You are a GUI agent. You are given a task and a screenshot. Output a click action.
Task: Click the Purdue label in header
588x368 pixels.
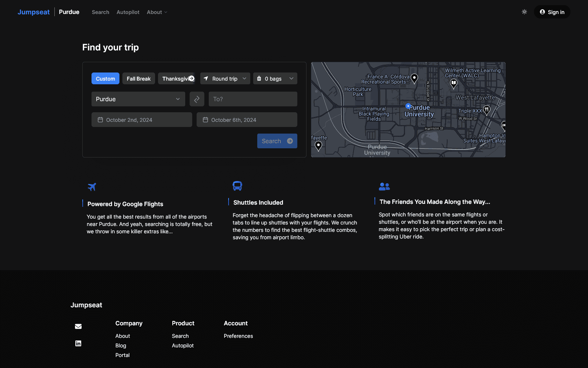tap(69, 12)
